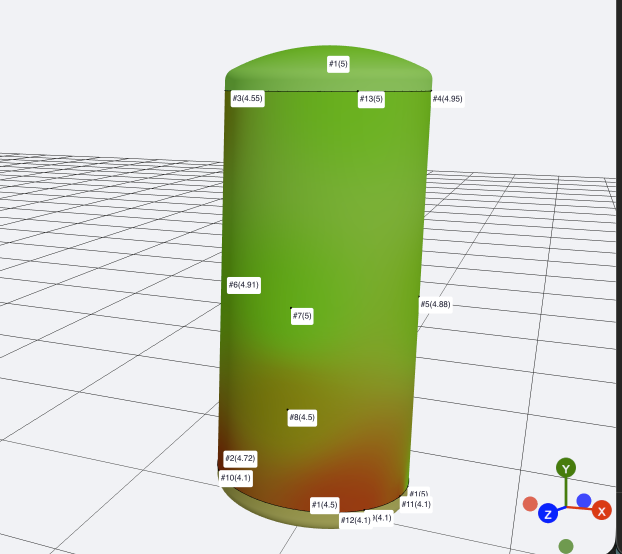Click the red X axis gizmo handle
The height and width of the screenshot is (554, 622).
coord(601,511)
